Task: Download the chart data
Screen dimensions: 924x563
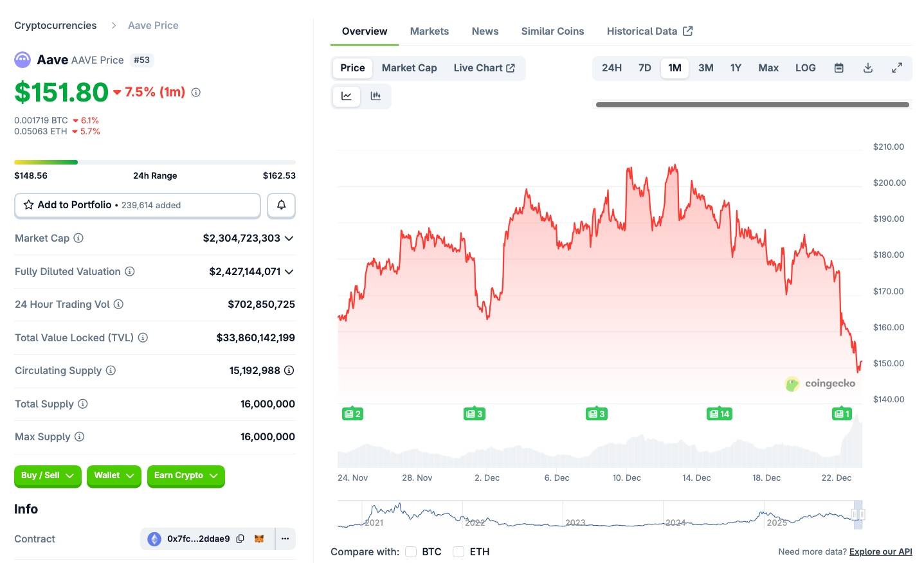Action: pyautogui.click(x=867, y=68)
